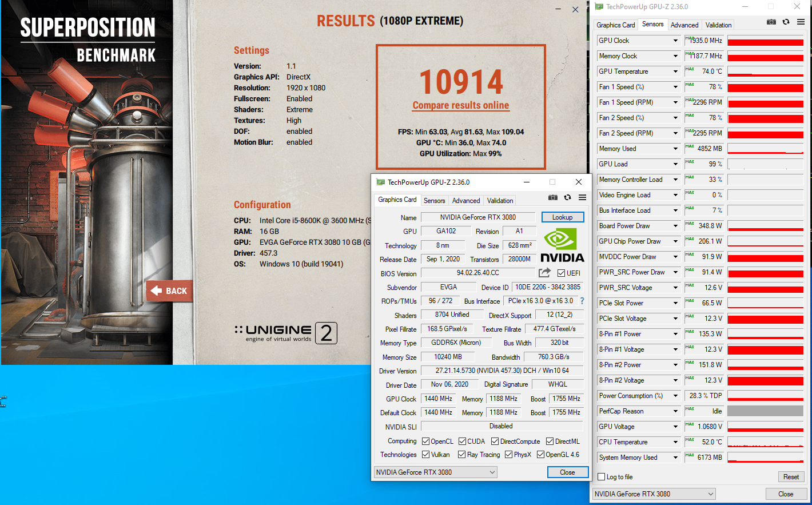Open the Board Power Draw dropdown
This screenshot has height=505, width=812.
click(675, 226)
